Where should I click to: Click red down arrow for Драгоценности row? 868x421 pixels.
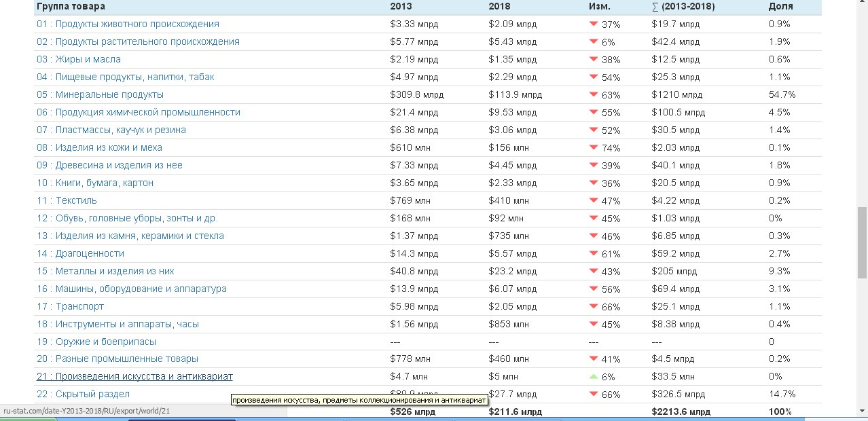point(593,253)
